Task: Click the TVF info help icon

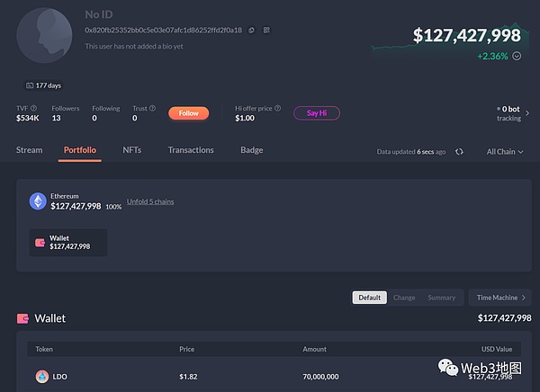Action: click(34, 108)
